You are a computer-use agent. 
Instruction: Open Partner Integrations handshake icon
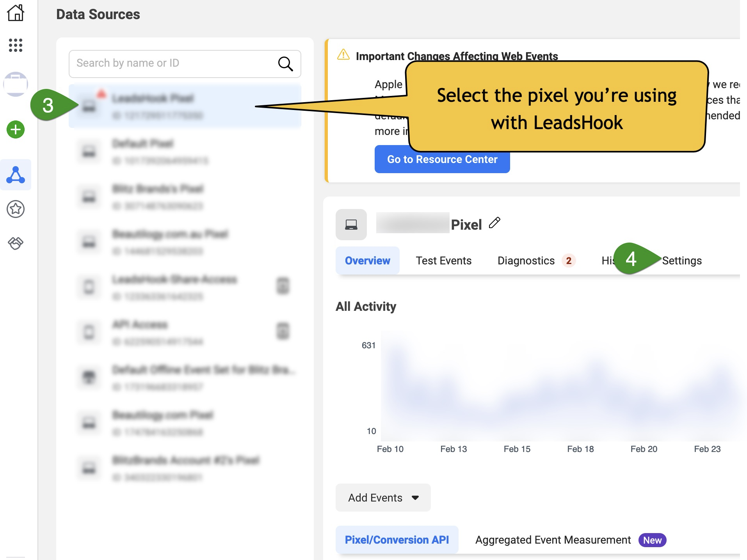pyautogui.click(x=16, y=243)
